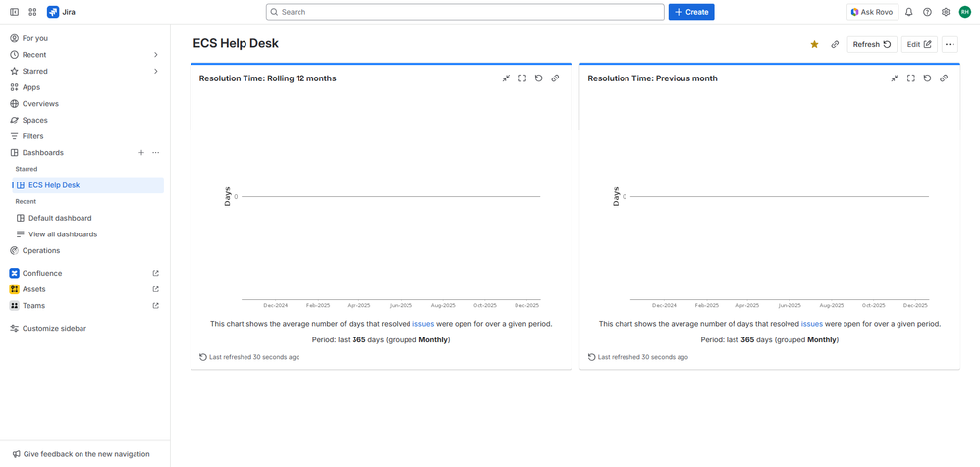
Task: Open the dashboard more actions ellipsis
Action: (950, 44)
